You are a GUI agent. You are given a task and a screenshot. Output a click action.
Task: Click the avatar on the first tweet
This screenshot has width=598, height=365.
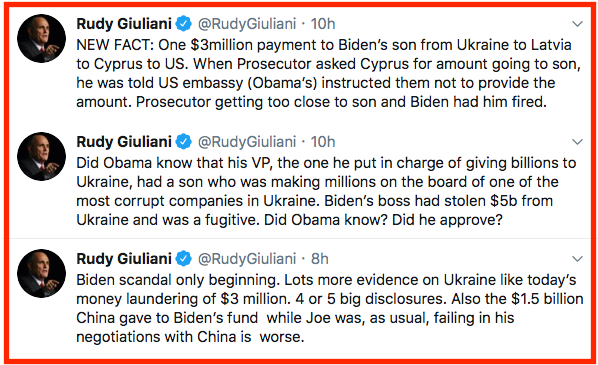[x=42, y=39]
